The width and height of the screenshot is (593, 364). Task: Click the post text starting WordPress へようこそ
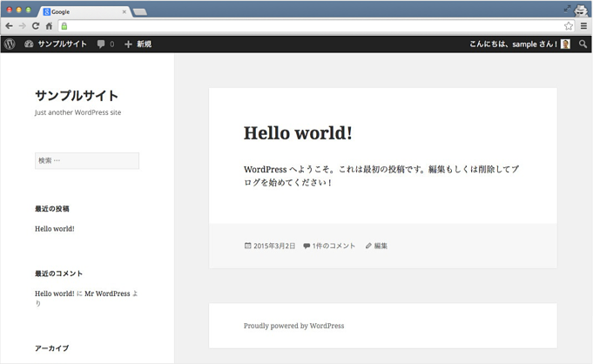pos(381,176)
